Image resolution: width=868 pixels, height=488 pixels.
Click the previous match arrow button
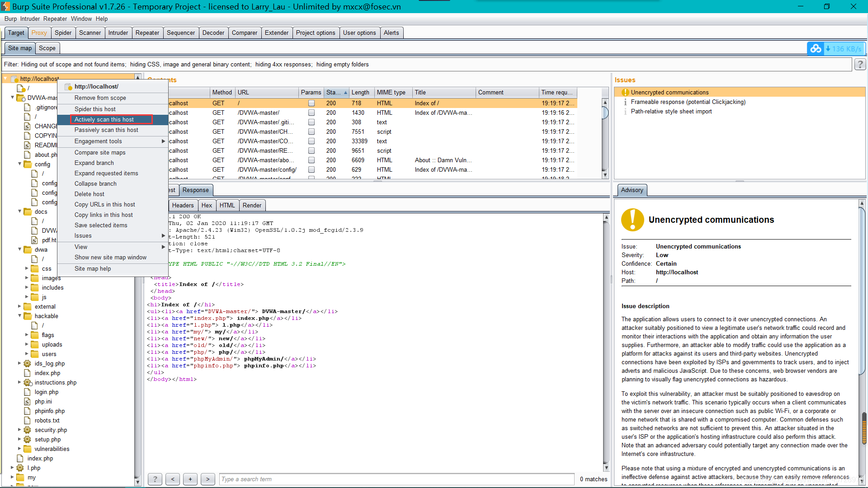tap(173, 479)
